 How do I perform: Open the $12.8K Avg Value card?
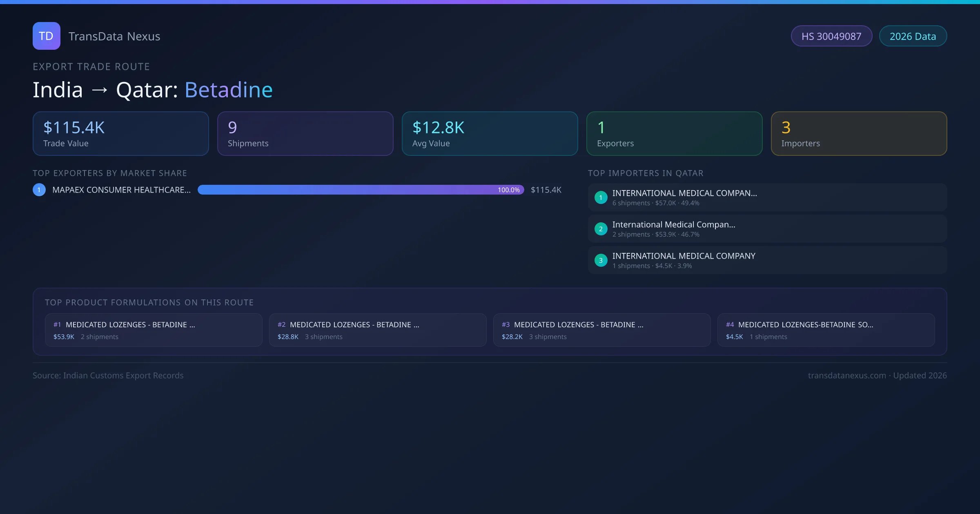490,134
